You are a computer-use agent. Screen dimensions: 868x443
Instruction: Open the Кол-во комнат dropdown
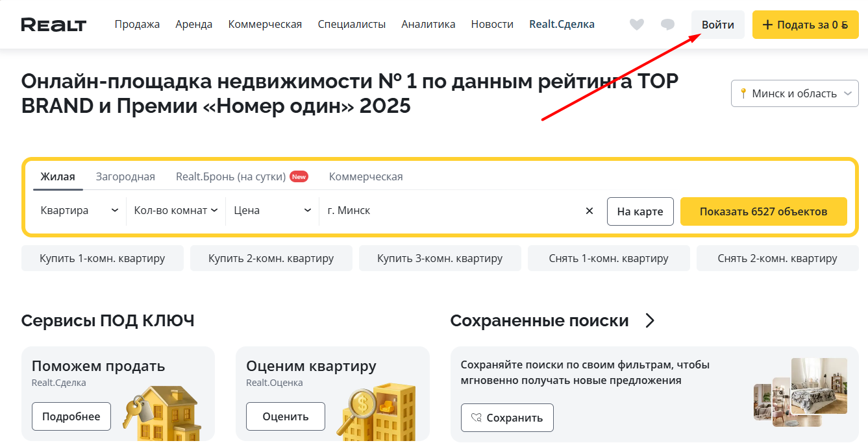coord(175,211)
